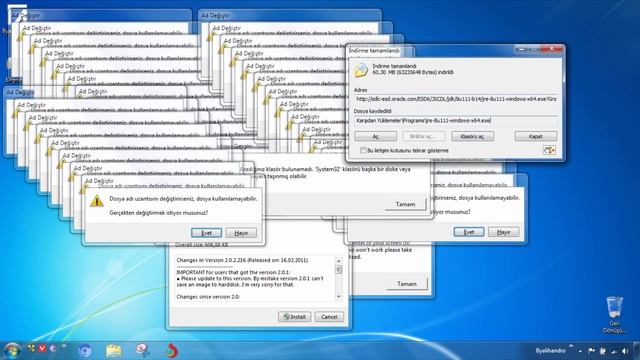Open File Explorer folder icon on taskbar

[x=113, y=351]
